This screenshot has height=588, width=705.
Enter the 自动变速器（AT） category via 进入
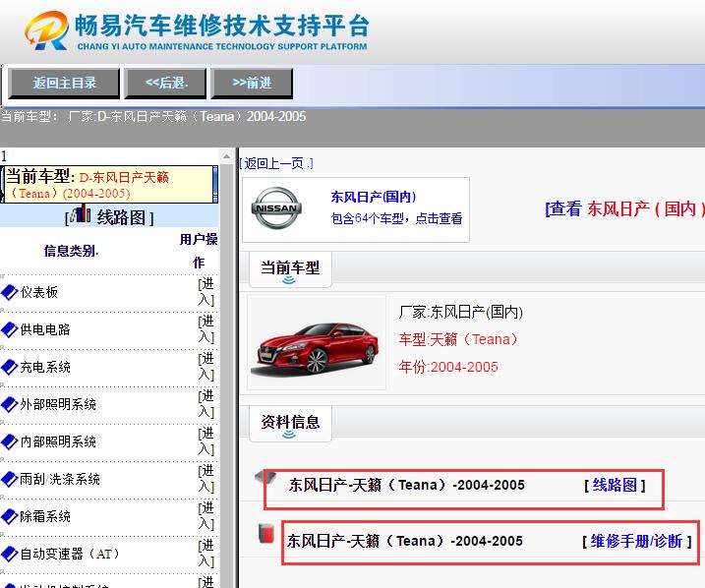coord(206,554)
